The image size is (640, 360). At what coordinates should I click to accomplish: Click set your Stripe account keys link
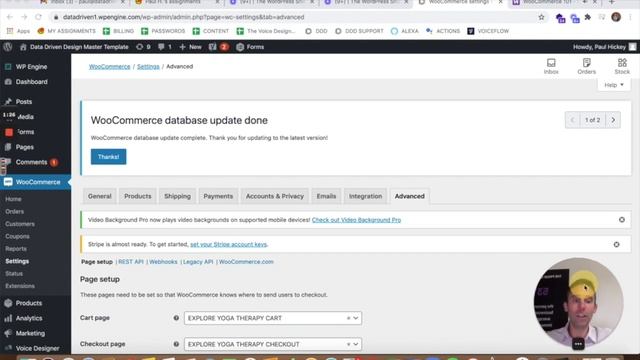(x=229, y=244)
